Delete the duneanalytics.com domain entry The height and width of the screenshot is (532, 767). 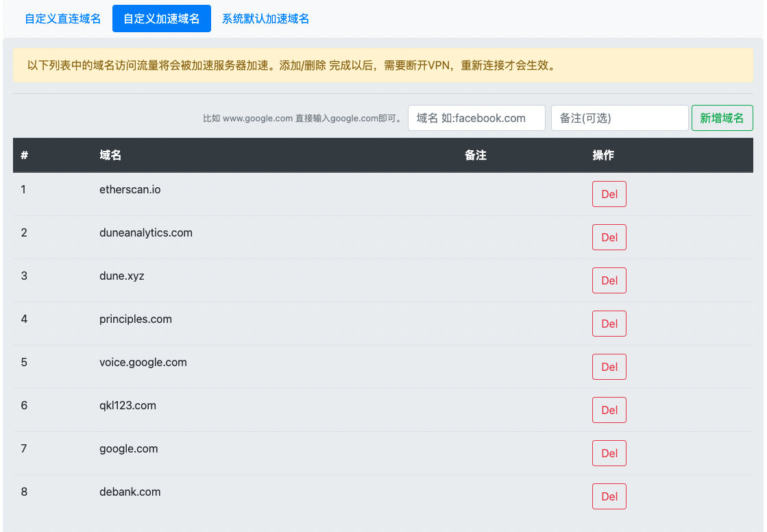[x=609, y=237]
